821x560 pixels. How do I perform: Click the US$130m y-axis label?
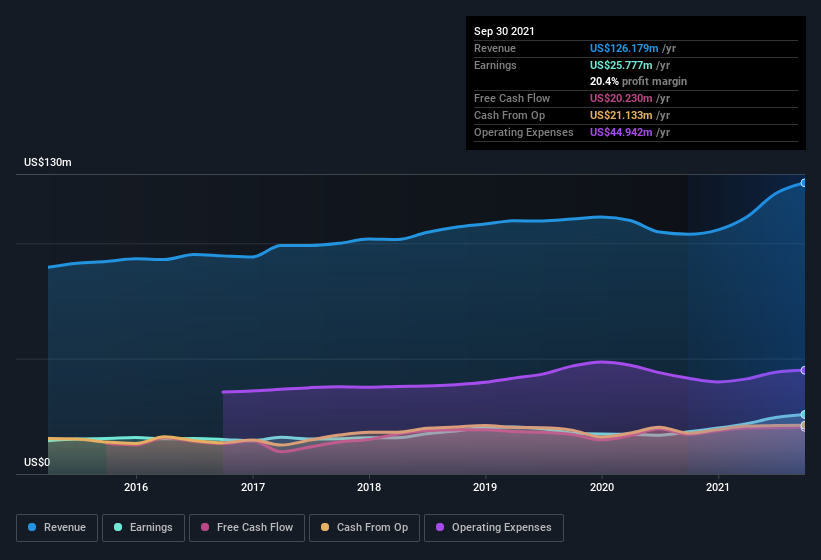(48, 162)
